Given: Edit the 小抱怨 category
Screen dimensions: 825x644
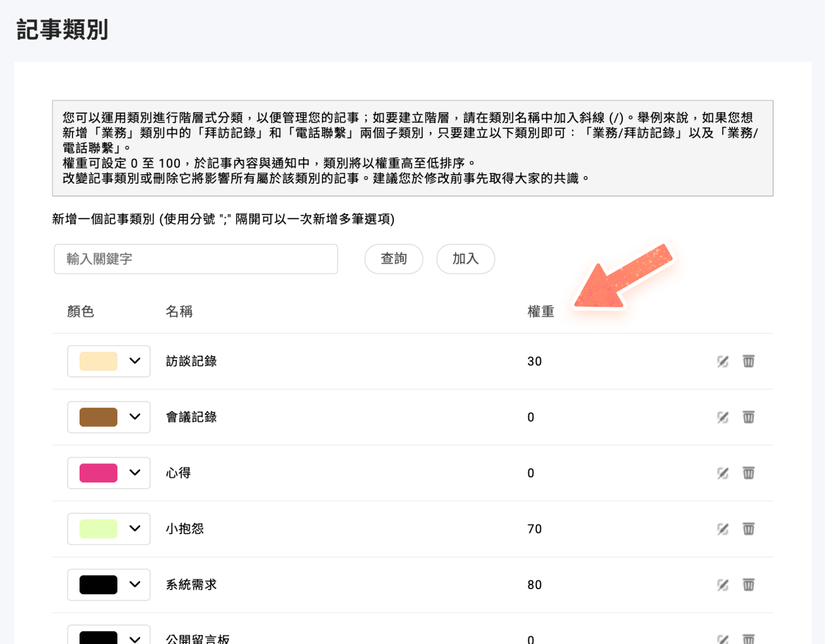Looking at the screenshot, I should 723,529.
